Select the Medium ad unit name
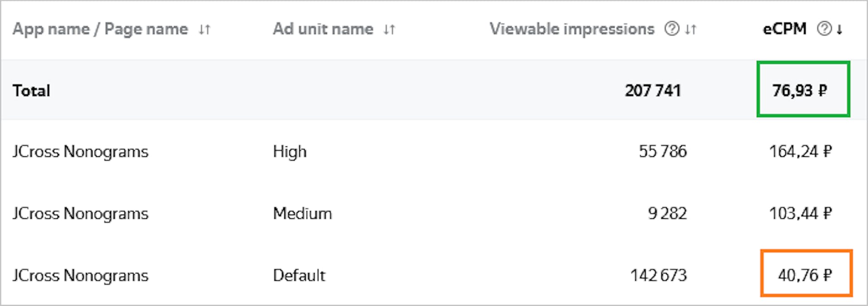 [302, 213]
